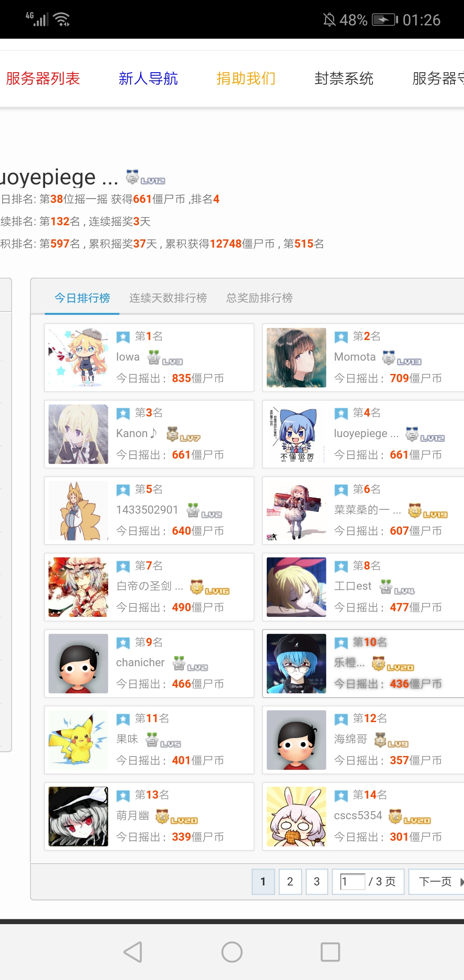Open the Pikachu avatar of 果味
464x980 pixels.
[78, 740]
